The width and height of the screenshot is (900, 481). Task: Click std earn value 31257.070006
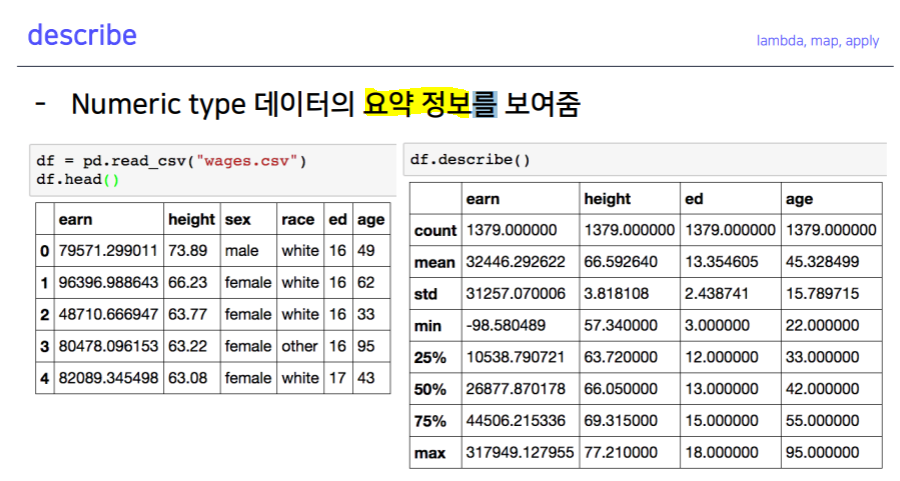(x=515, y=293)
